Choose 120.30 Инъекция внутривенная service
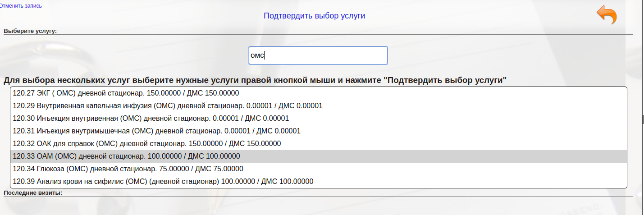The height and width of the screenshot is (215, 644). [x=151, y=119]
